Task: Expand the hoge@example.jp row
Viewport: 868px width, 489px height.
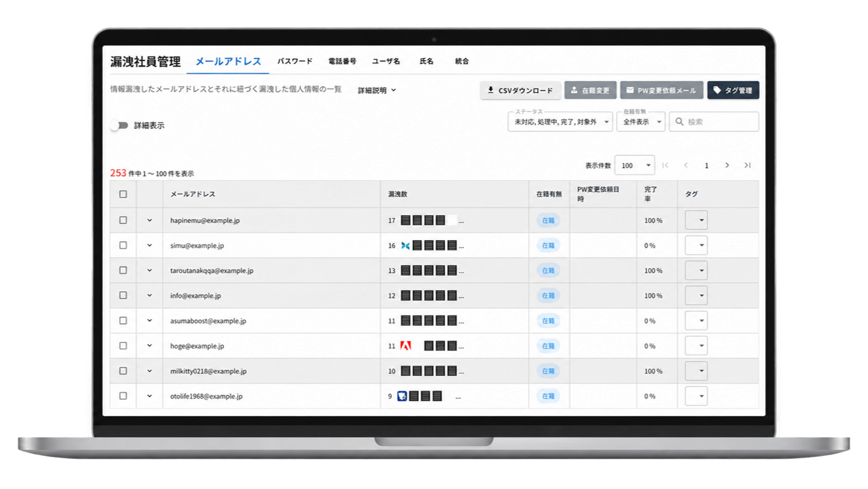Action: 150,346
